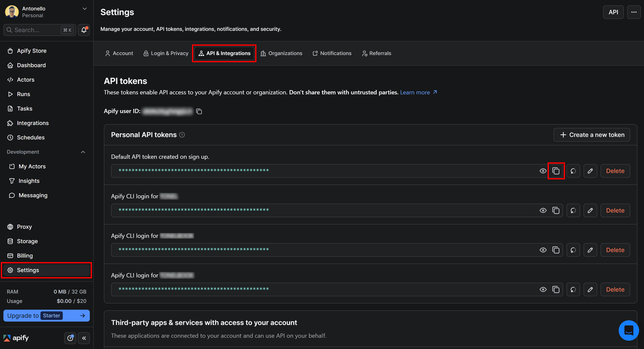
Task: Create a new token
Action: click(592, 135)
